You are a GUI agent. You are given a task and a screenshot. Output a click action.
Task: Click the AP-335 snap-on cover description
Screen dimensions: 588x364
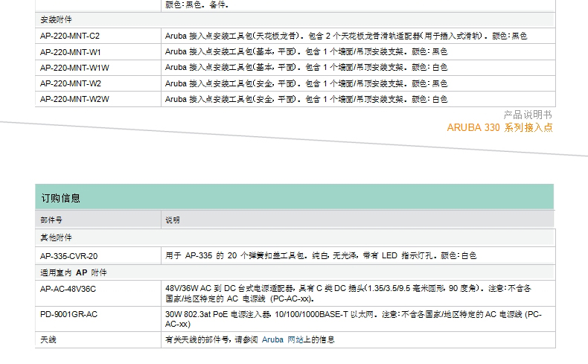tap(321, 255)
